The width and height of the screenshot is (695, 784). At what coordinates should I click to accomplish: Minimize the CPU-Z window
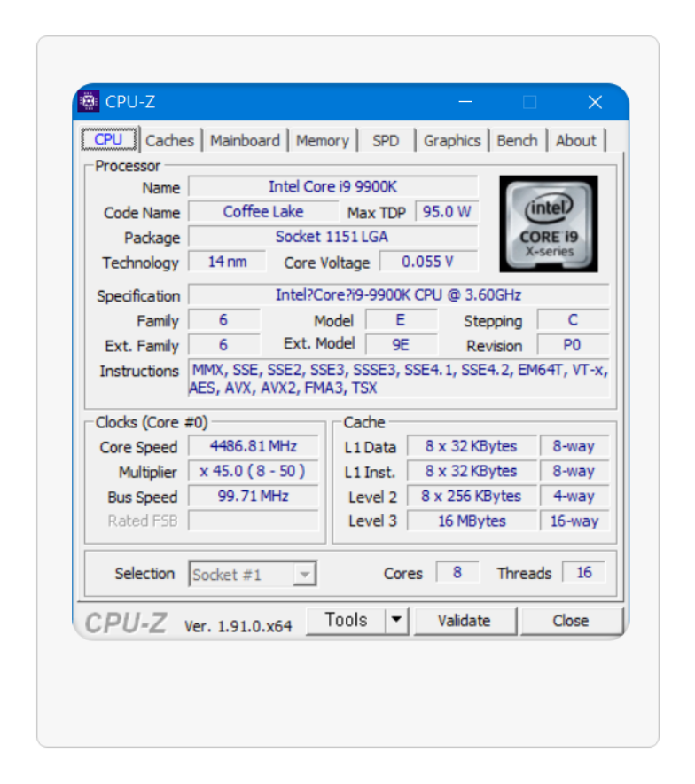465,102
